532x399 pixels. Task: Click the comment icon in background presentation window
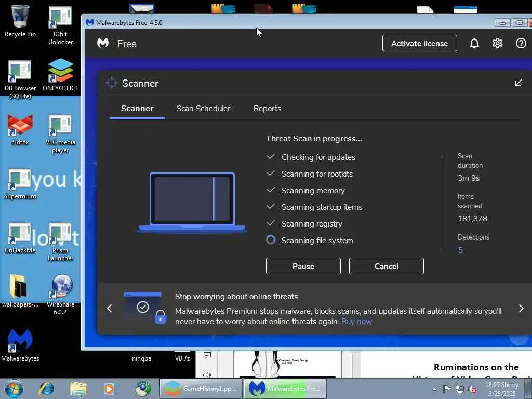(x=207, y=355)
